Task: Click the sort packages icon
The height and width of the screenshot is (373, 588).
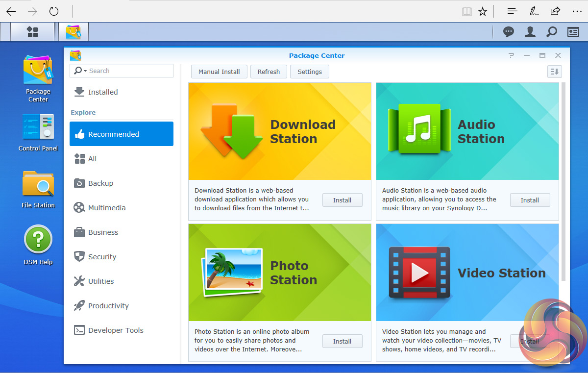Action: pyautogui.click(x=554, y=72)
